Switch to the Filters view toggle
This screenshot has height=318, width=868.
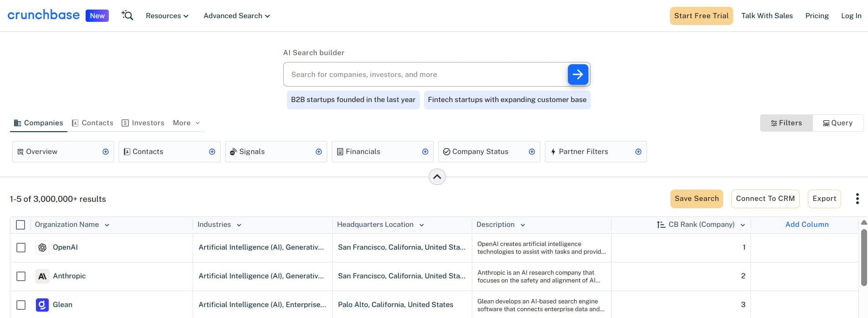click(x=786, y=123)
